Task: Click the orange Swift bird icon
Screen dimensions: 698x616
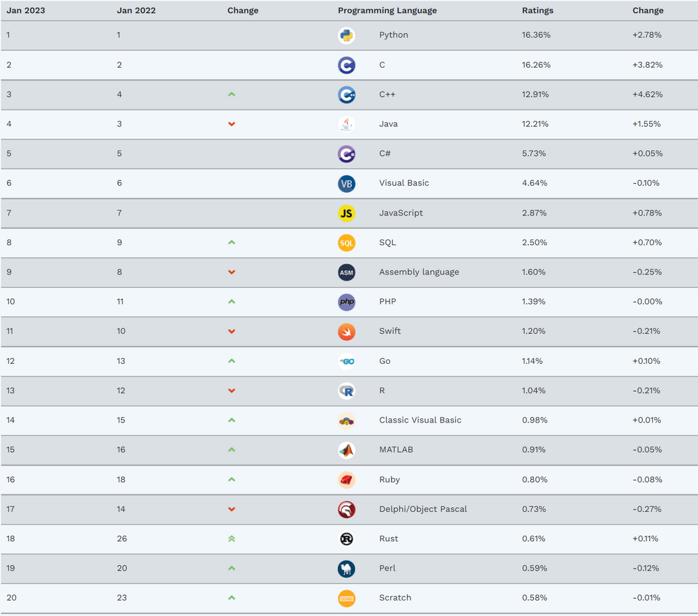Action: pos(346,331)
